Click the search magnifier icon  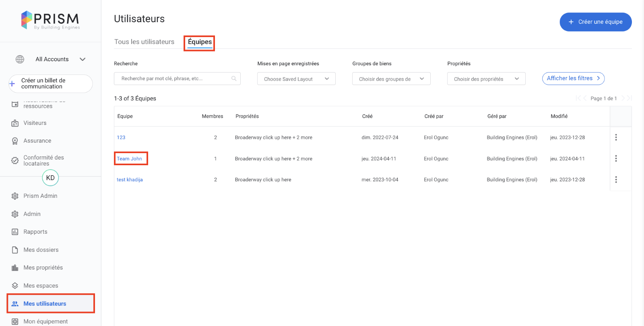(234, 79)
